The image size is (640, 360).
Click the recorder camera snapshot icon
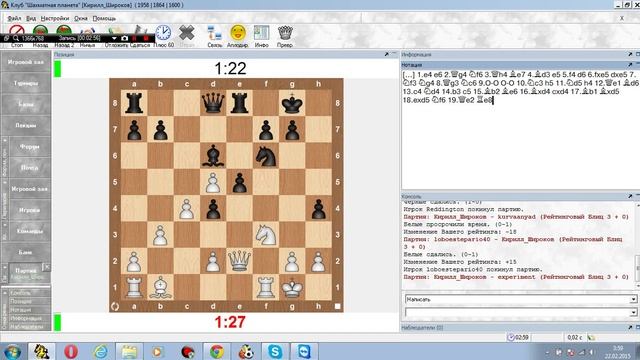[124, 38]
